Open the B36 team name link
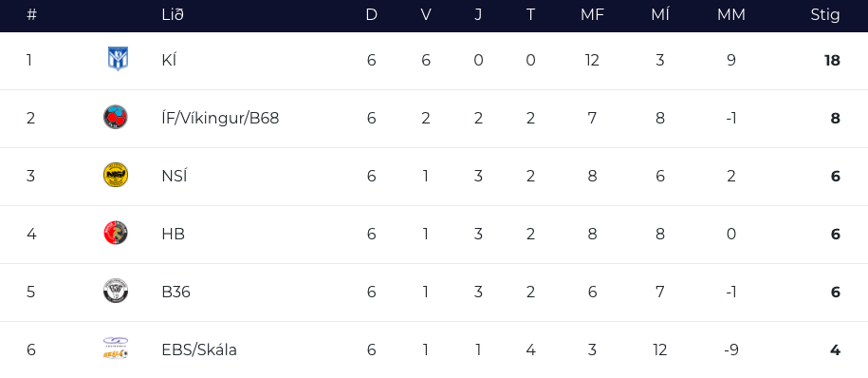The height and width of the screenshot is (378, 868). pyautogui.click(x=176, y=292)
